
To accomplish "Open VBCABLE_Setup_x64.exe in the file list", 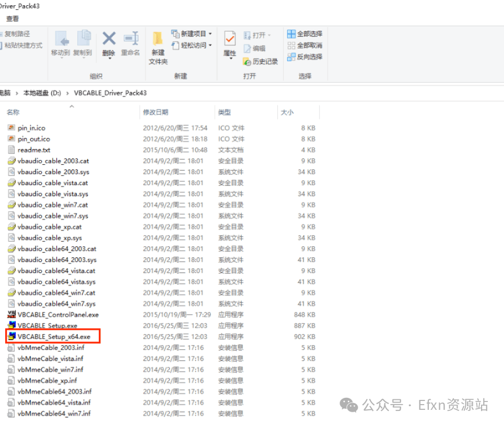I will [53, 336].
